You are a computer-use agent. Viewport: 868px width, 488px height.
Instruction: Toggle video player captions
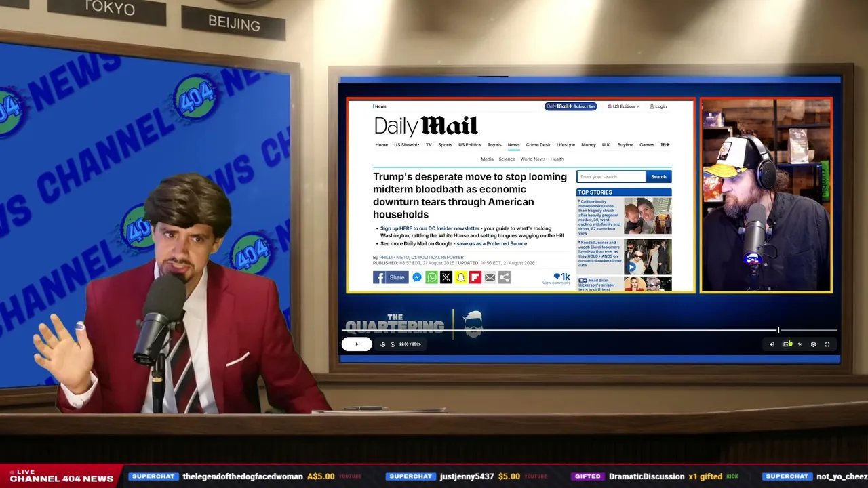click(786, 344)
